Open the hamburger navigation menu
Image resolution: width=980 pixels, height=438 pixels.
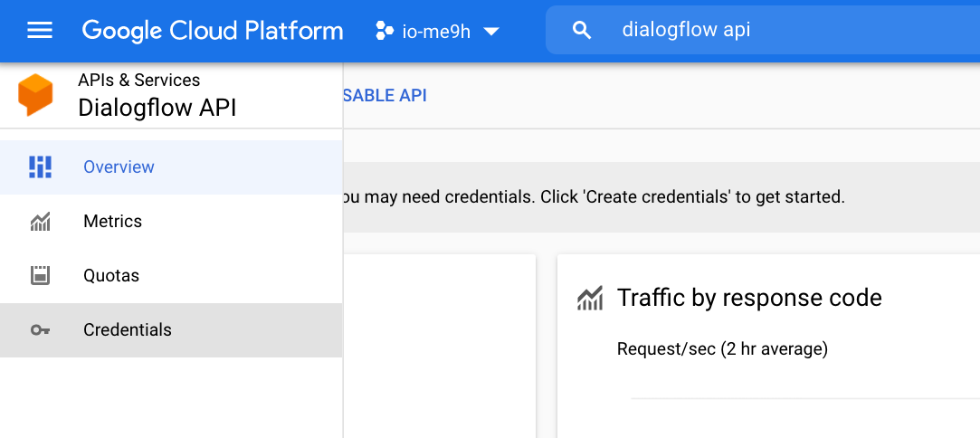point(40,31)
